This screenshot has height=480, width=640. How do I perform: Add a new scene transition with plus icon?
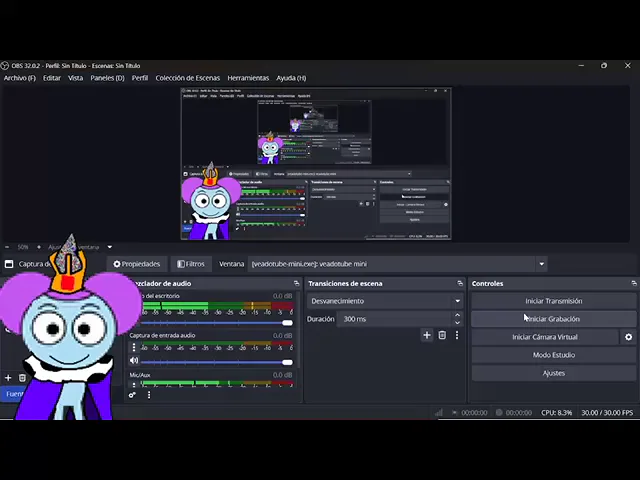click(x=427, y=335)
